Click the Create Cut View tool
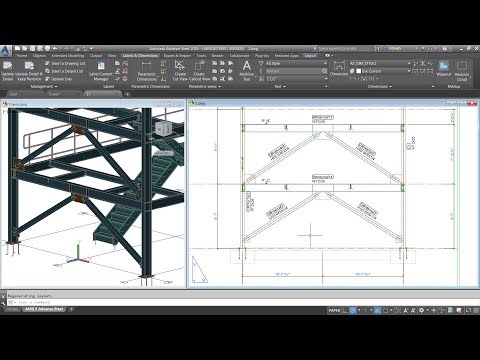480x360 pixels. tap(180, 71)
